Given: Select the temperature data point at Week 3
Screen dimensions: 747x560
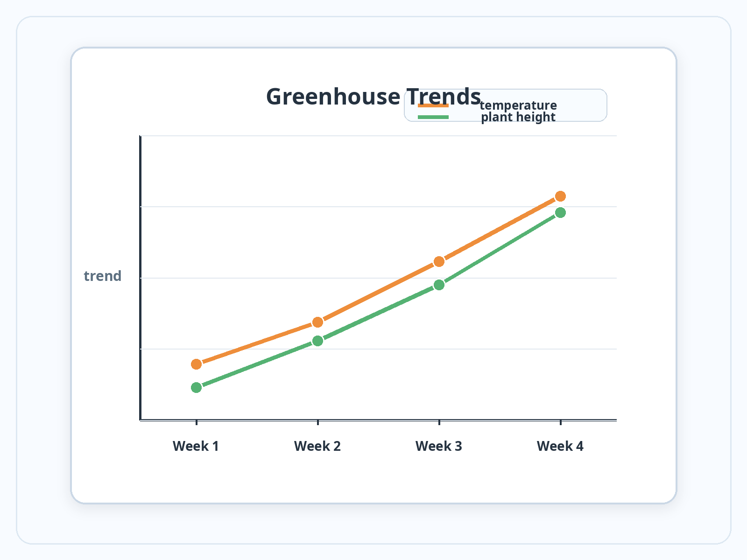Looking at the screenshot, I should tap(439, 261).
